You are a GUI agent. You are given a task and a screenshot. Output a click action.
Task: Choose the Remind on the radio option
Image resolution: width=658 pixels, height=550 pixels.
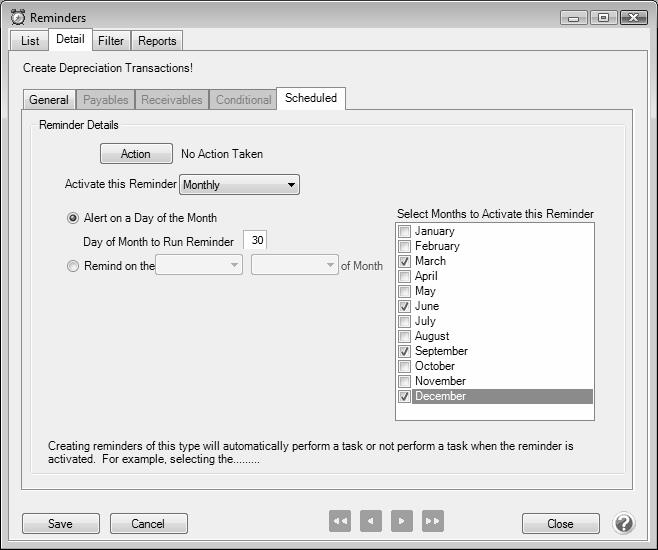tap(73, 266)
